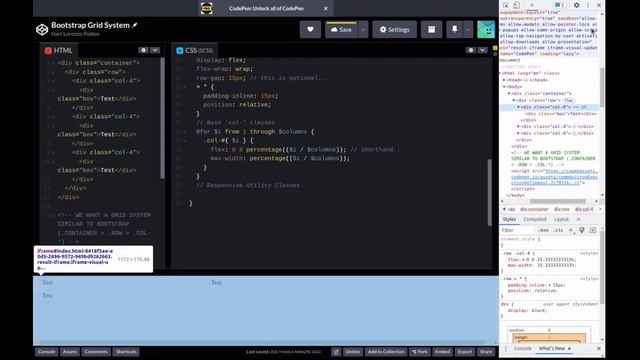This screenshot has height=360, width=640.
Task: Open DevTools drawer Console tab
Action: tap(522, 349)
